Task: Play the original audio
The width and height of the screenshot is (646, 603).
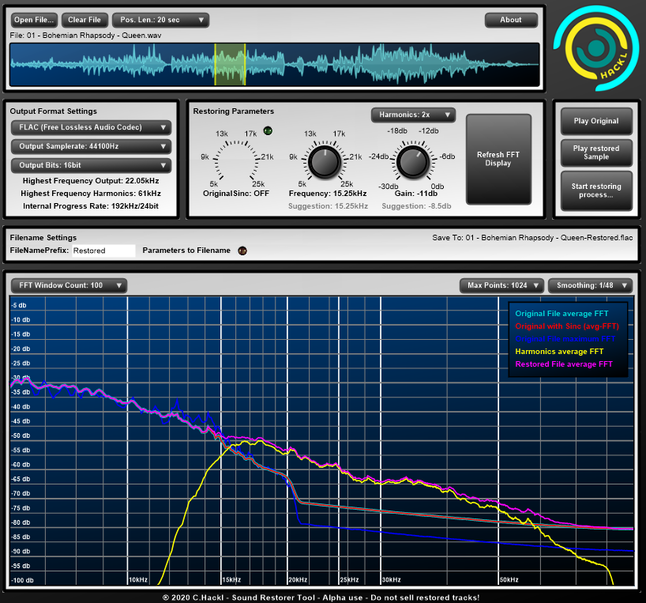Action: click(595, 121)
